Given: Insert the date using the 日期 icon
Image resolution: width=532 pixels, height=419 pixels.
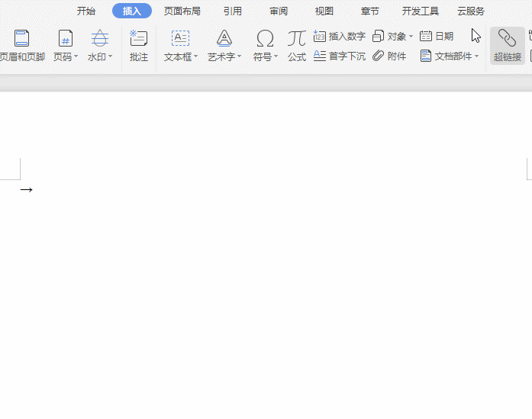Looking at the screenshot, I should 426,37.
